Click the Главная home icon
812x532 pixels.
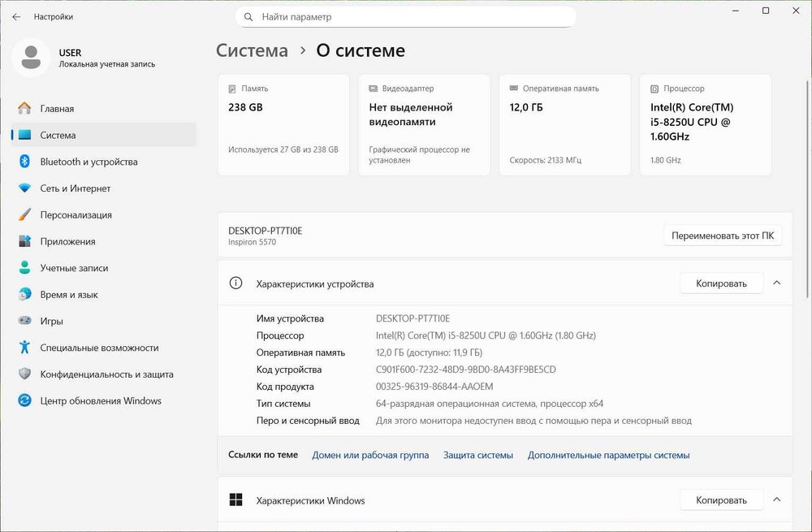(24, 108)
